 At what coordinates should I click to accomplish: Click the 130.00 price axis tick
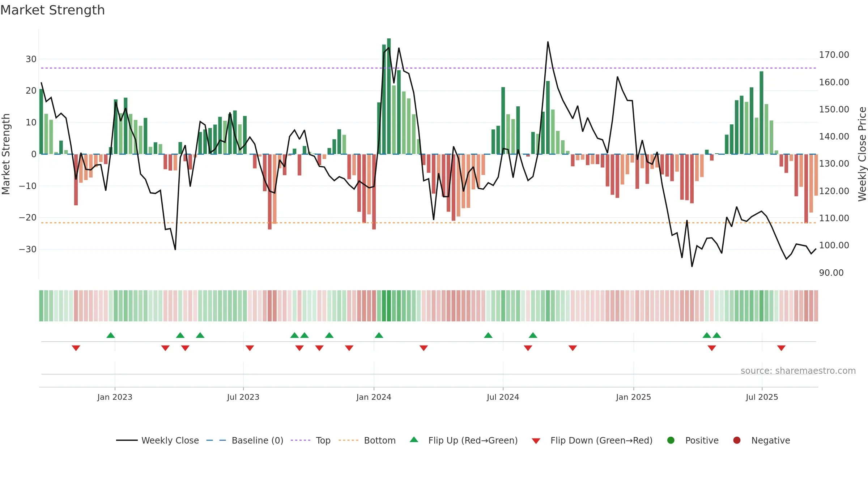[834, 164]
